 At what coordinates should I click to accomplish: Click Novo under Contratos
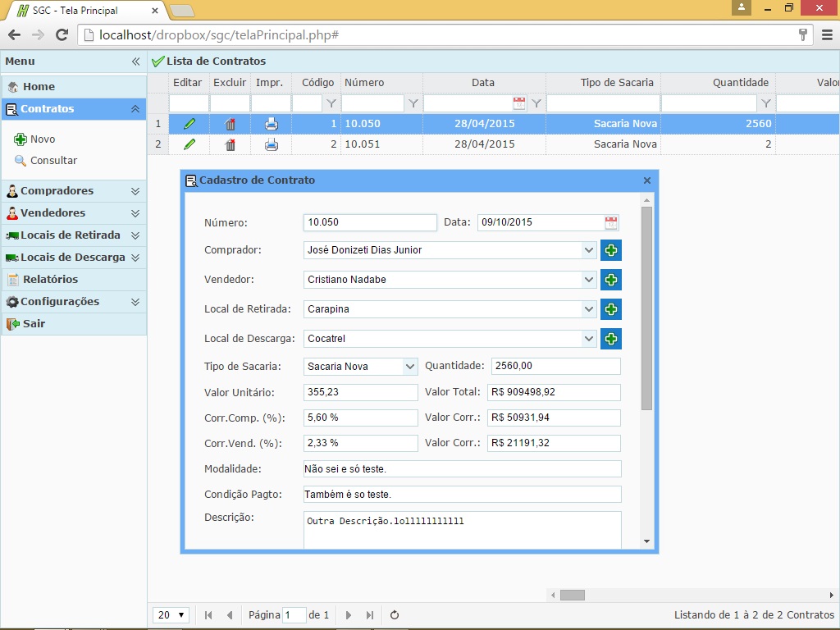[x=34, y=139]
